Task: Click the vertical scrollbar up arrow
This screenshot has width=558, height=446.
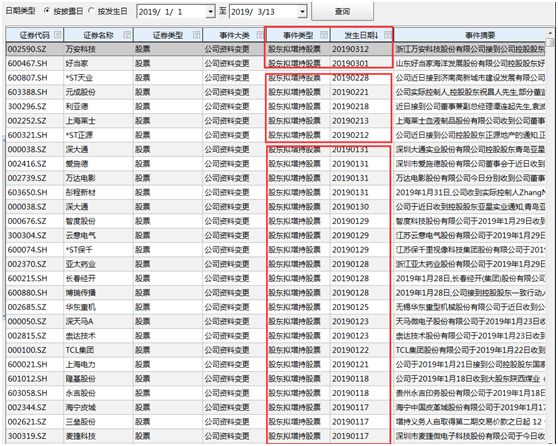Action: 551,33
